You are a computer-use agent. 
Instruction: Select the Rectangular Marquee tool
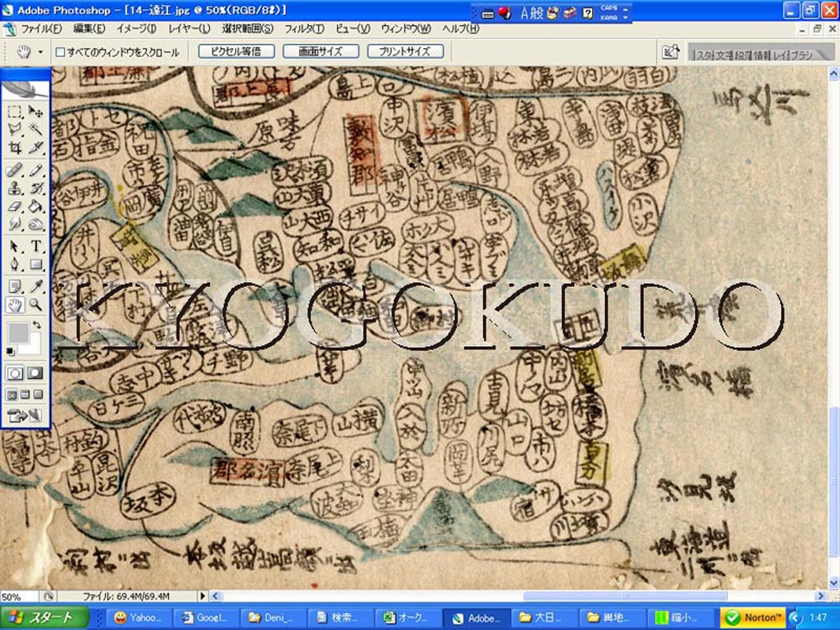[x=15, y=112]
